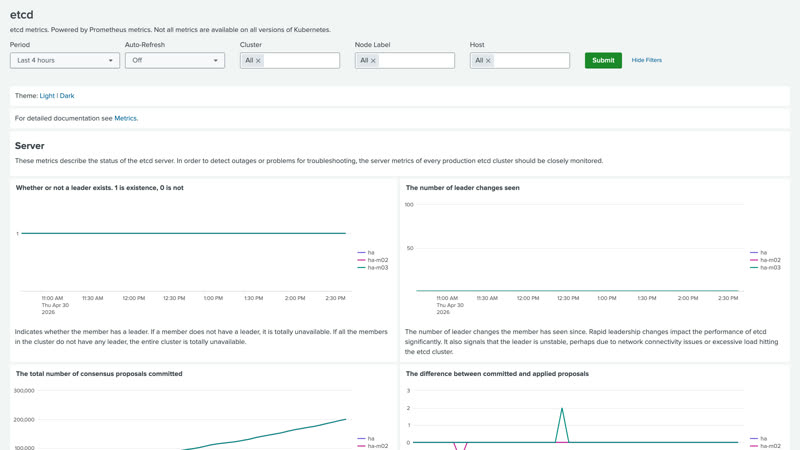
Task: Remove the All tag in Cluster filter
Action: [258, 61]
